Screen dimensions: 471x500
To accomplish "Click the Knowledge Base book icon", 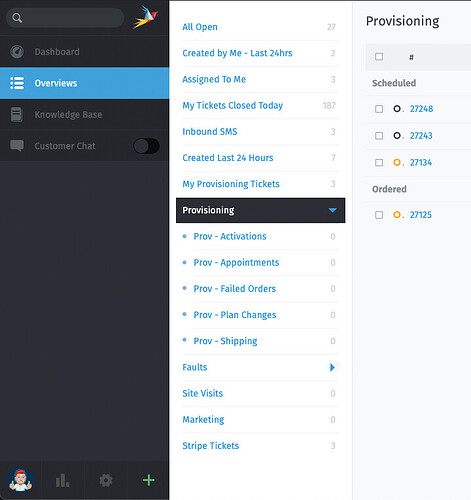I will [16, 114].
